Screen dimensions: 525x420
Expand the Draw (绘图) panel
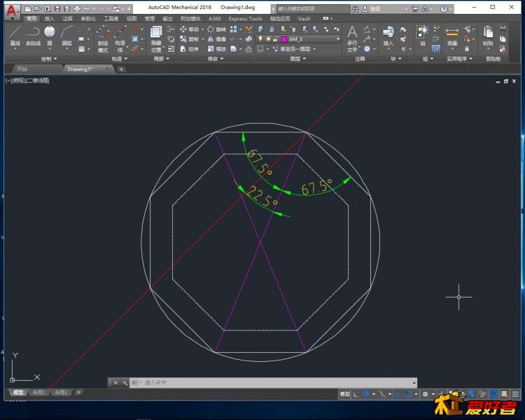(49, 59)
